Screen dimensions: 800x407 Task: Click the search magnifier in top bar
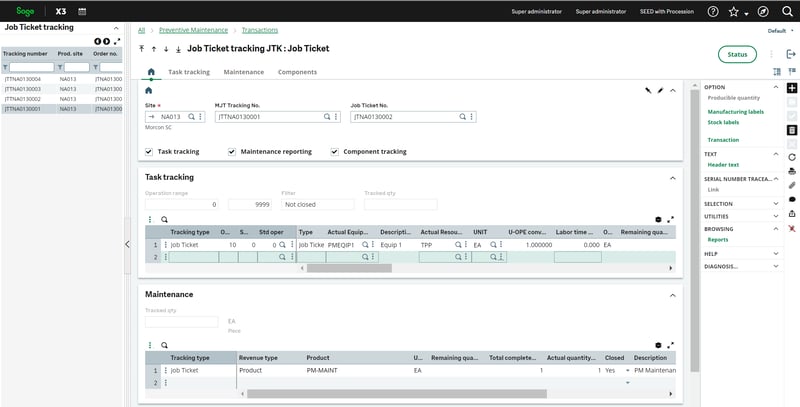[785, 11]
